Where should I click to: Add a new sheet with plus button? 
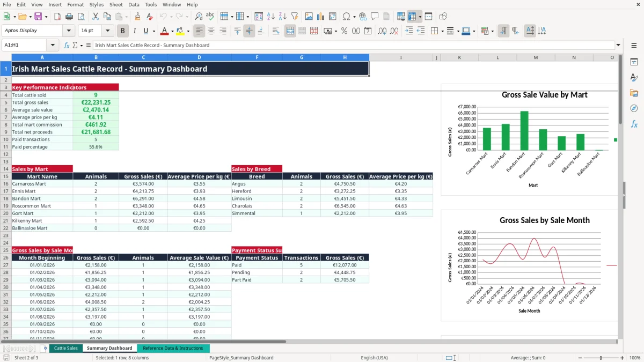(45, 348)
